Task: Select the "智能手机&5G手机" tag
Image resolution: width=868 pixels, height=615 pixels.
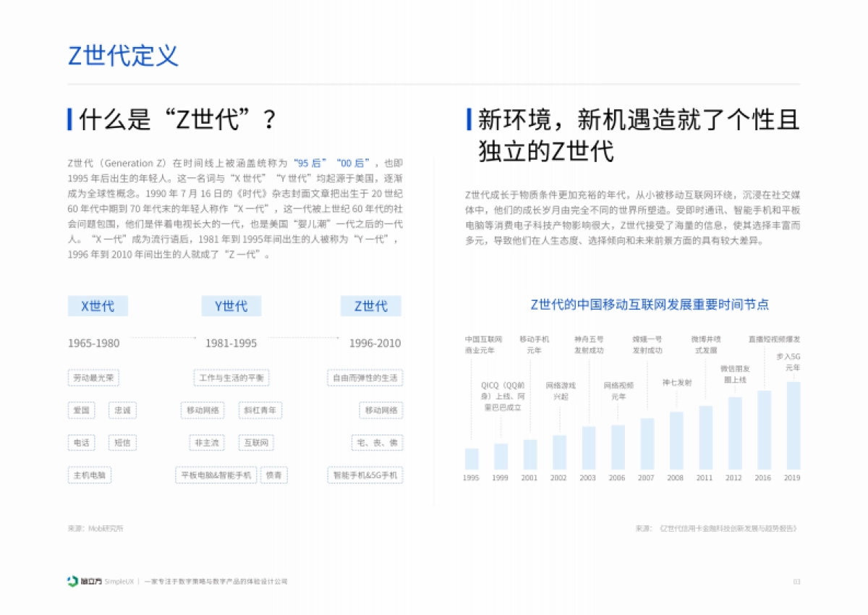Action: 365,475
